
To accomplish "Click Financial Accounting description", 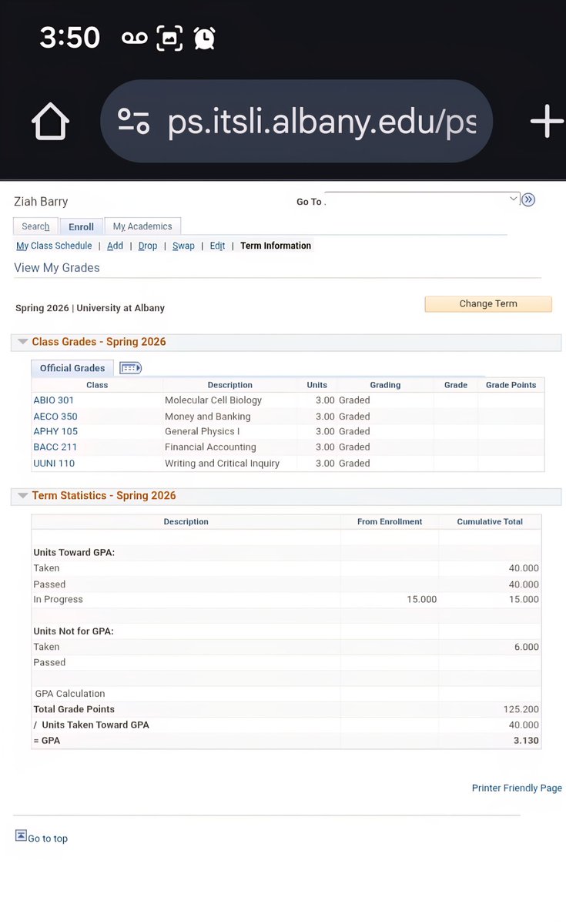I will 210,447.
